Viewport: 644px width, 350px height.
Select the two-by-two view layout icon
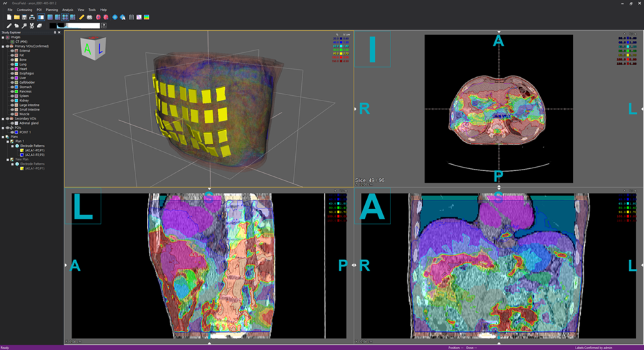click(65, 17)
